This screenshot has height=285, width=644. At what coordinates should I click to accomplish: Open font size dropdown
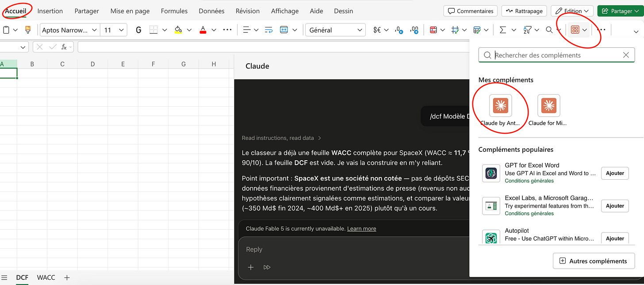122,30
